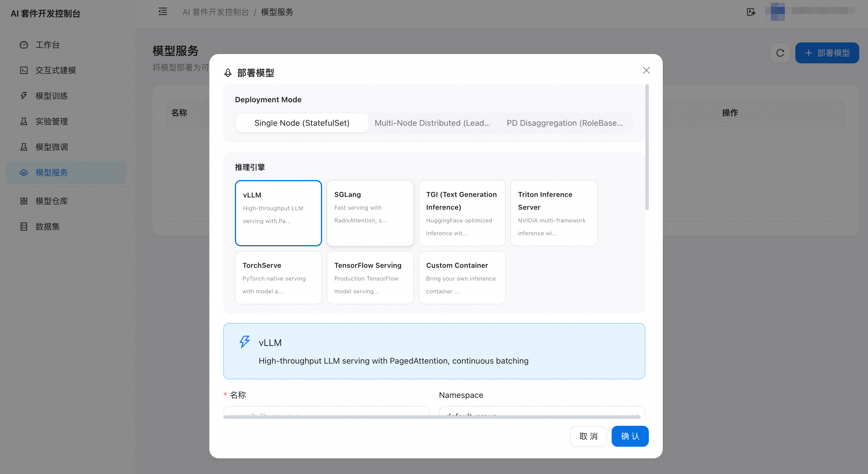Click AI 套件开发控制台 breadcrumb link
The height and width of the screenshot is (474, 868).
216,12
